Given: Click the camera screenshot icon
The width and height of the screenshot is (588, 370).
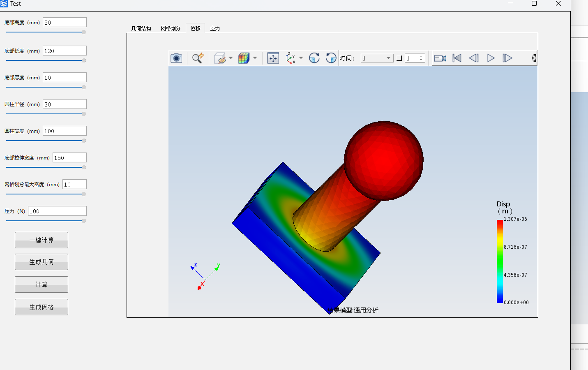Looking at the screenshot, I should point(176,58).
